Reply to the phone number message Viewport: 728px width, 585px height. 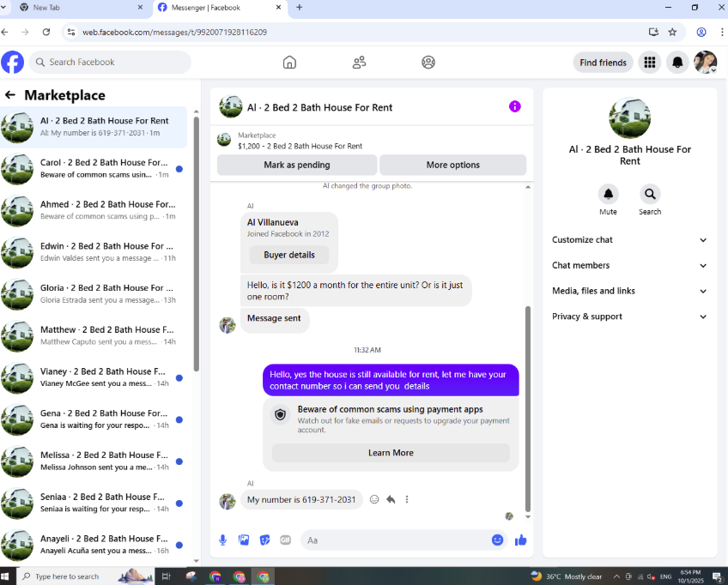tap(391, 499)
